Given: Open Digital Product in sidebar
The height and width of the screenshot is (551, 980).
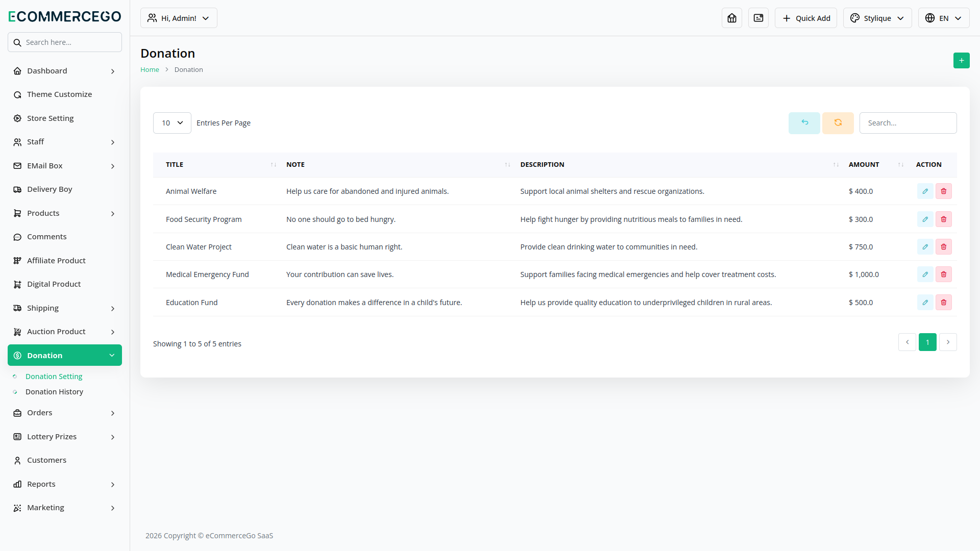Looking at the screenshot, I should tap(65, 284).
